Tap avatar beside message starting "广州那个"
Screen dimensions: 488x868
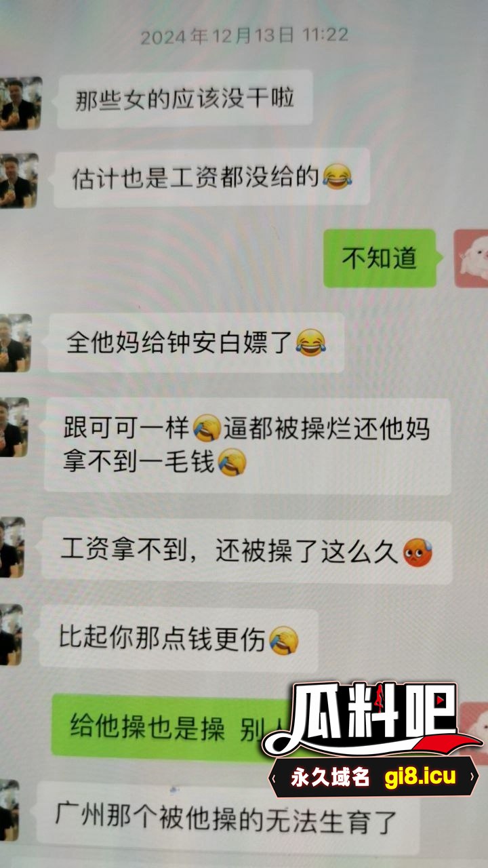click(x=9, y=810)
